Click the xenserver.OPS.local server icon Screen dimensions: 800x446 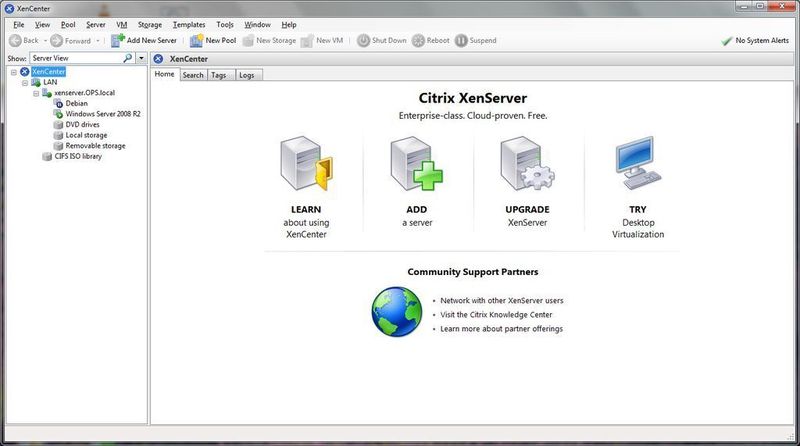pyautogui.click(x=47, y=93)
